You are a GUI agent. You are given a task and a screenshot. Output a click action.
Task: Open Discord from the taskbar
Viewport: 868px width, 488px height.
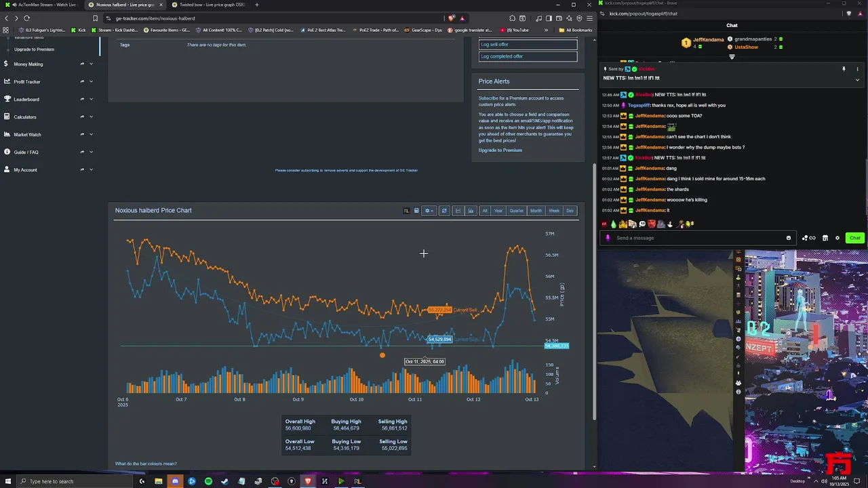tap(175, 481)
